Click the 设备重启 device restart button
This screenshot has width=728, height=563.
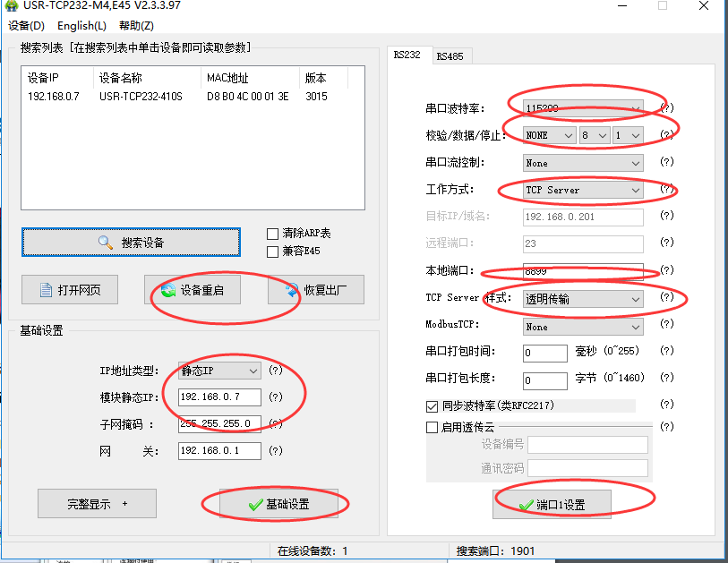pyautogui.click(x=193, y=290)
